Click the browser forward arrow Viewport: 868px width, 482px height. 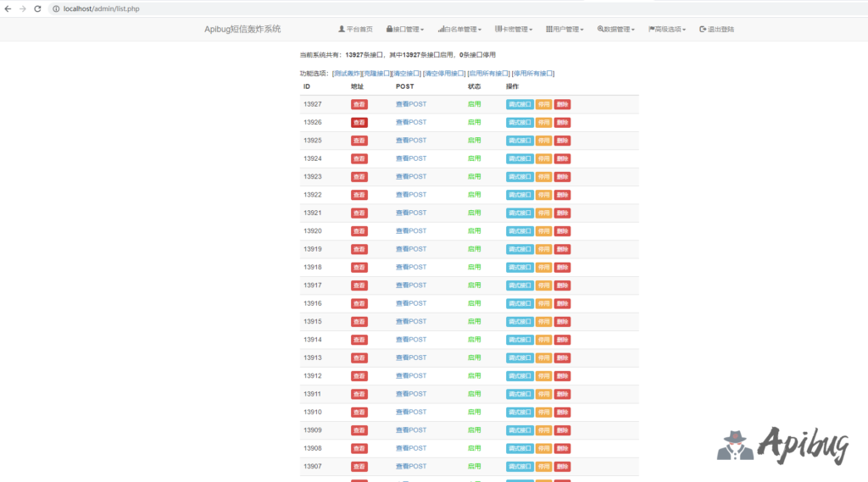23,8
